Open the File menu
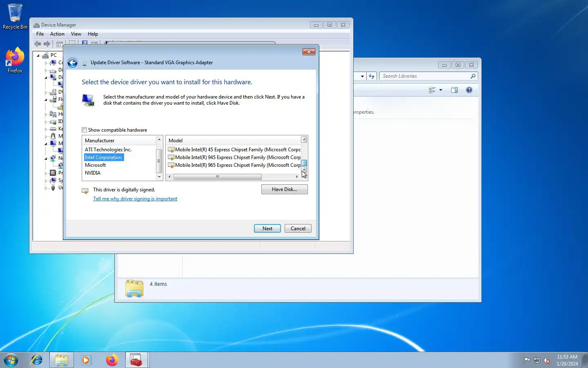 pyautogui.click(x=40, y=34)
